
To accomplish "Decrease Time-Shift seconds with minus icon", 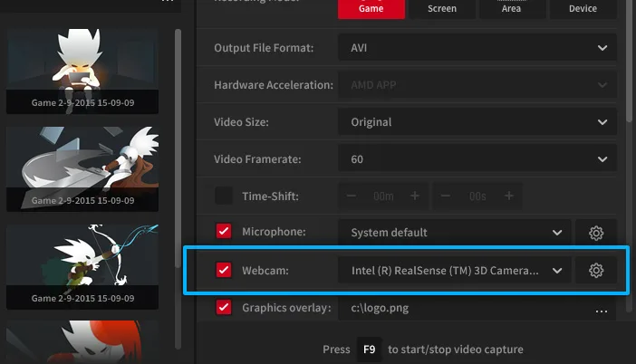I will point(446,196).
